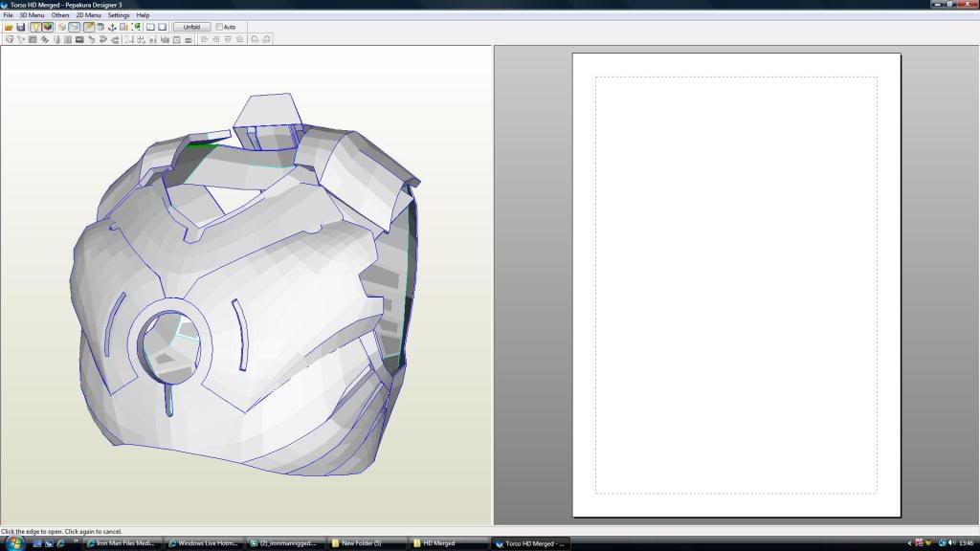Click the orange-striped panel icon after the anchor
Screen dimensions: 980x551
click(124, 27)
